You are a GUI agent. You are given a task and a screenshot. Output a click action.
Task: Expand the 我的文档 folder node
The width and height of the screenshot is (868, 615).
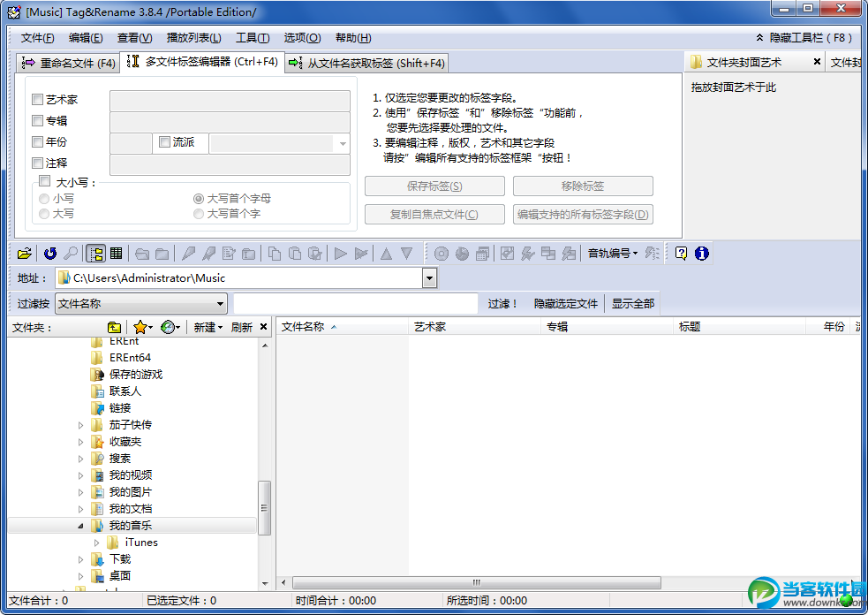[81, 509]
